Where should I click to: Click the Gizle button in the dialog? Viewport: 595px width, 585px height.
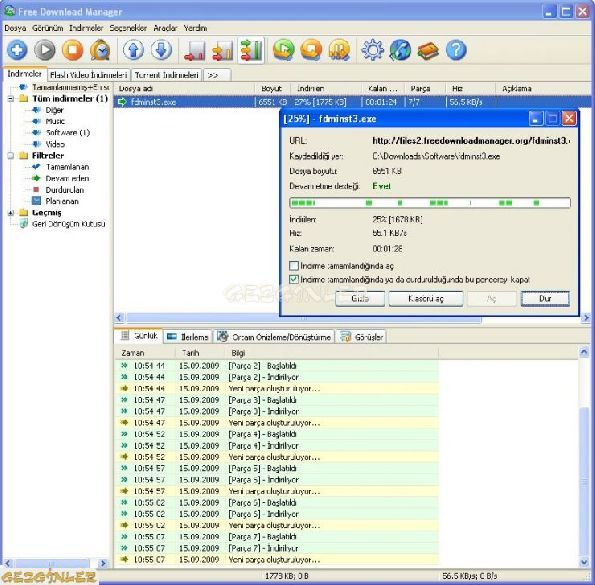click(360, 299)
